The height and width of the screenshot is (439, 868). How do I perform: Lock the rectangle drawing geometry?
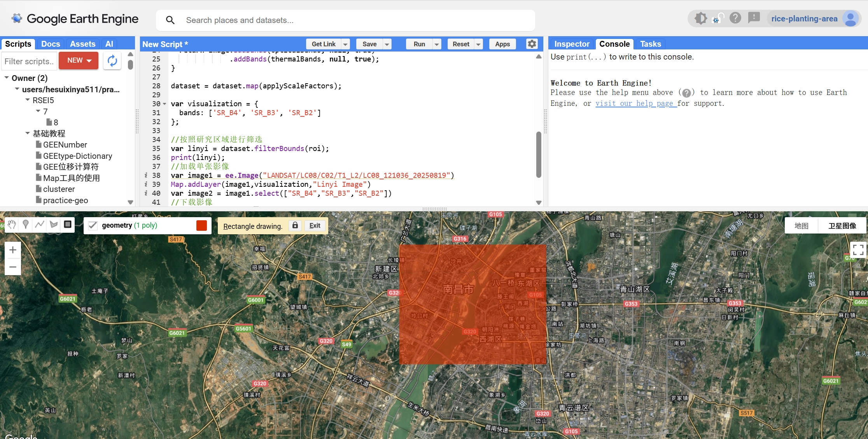295,226
